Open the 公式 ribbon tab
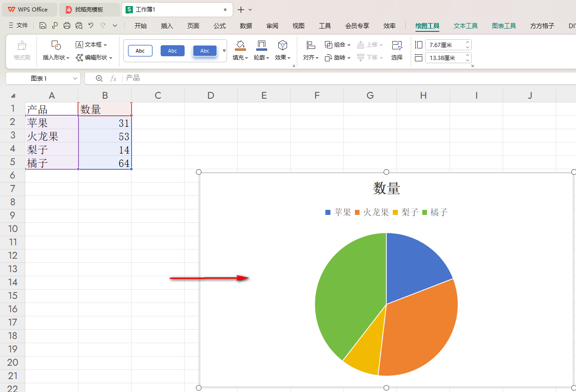This screenshot has height=392, width=576. coord(220,26)
